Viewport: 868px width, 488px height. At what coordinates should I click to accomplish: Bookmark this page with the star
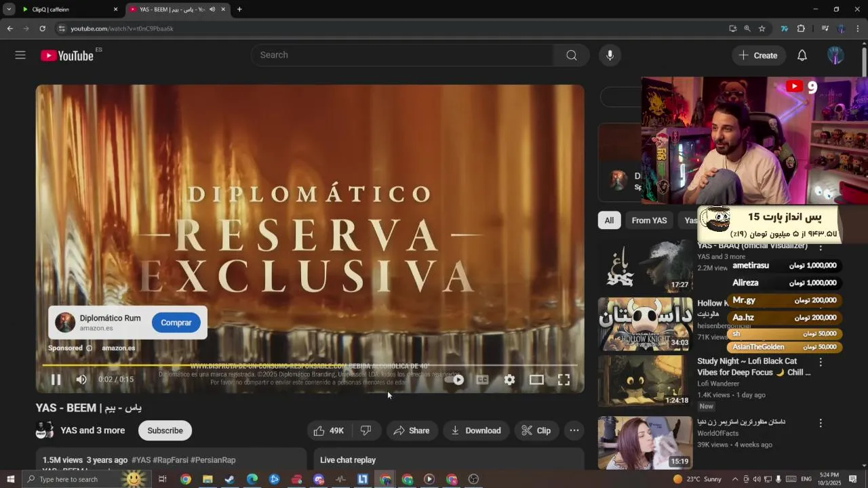(x=762, y=28)
